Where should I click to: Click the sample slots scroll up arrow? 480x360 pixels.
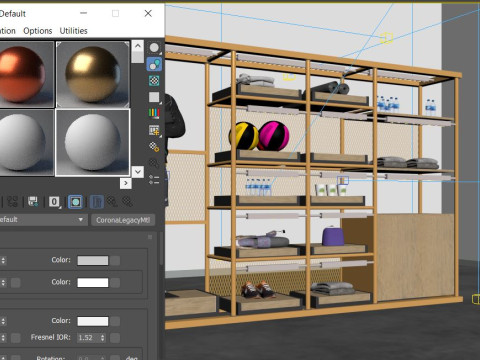(138, 46)
